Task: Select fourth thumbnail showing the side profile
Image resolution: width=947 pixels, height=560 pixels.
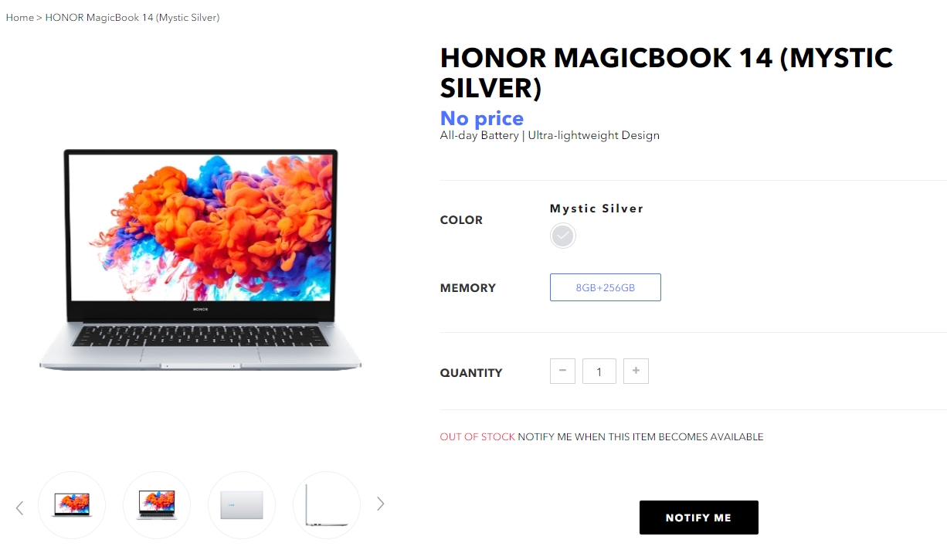Action: click(327, 505)
